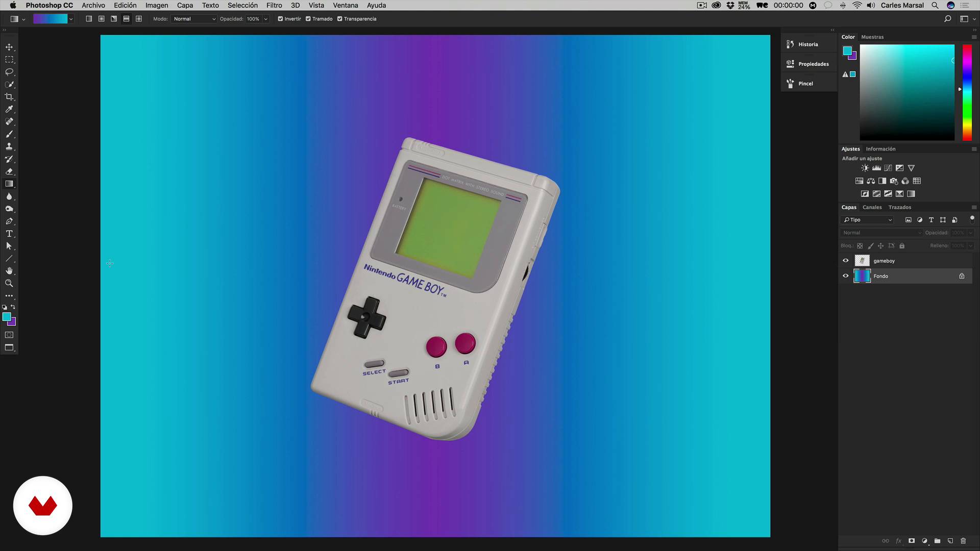Switch to Muestras tab
This screenshot has width=980, height=551.
coord(872,37)
